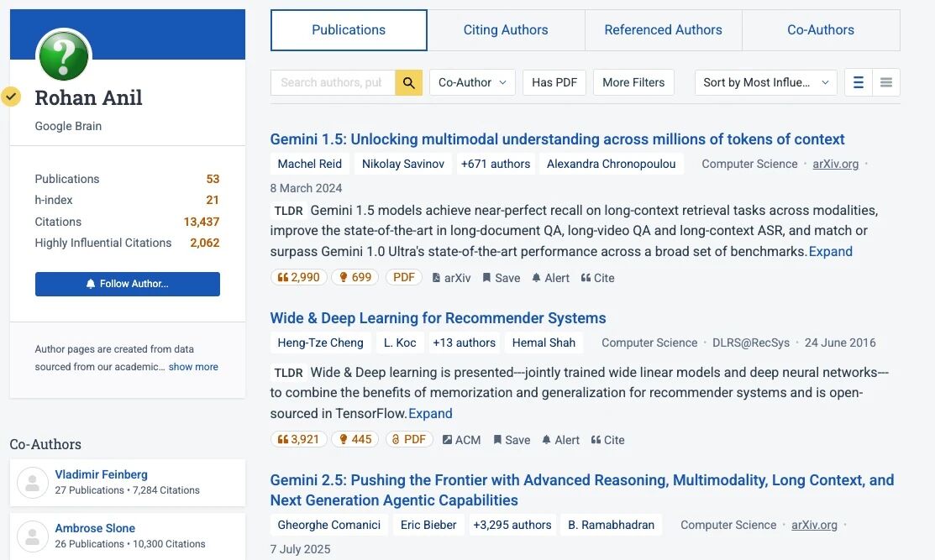935x560 pixels.
Task: Switch to compact list view
Action: pos(885,82)
